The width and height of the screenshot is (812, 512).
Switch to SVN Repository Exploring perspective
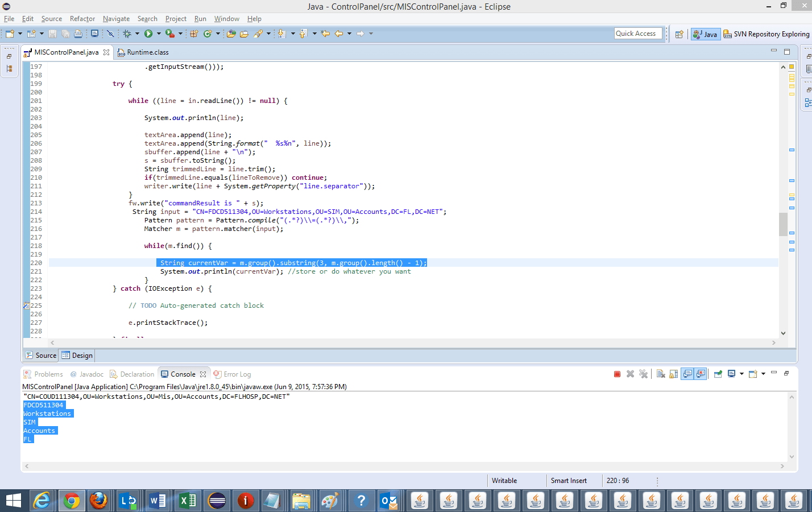(767, 34)
